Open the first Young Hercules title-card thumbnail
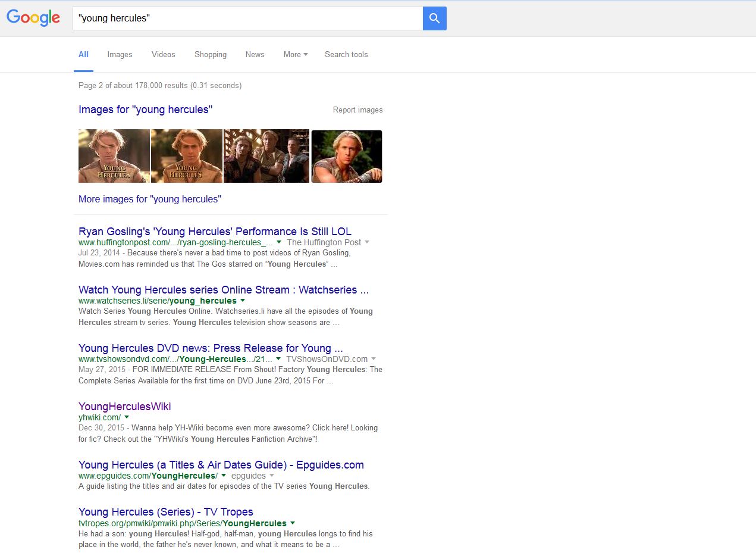This screenshot has width=756, height=559. [114, 156]
